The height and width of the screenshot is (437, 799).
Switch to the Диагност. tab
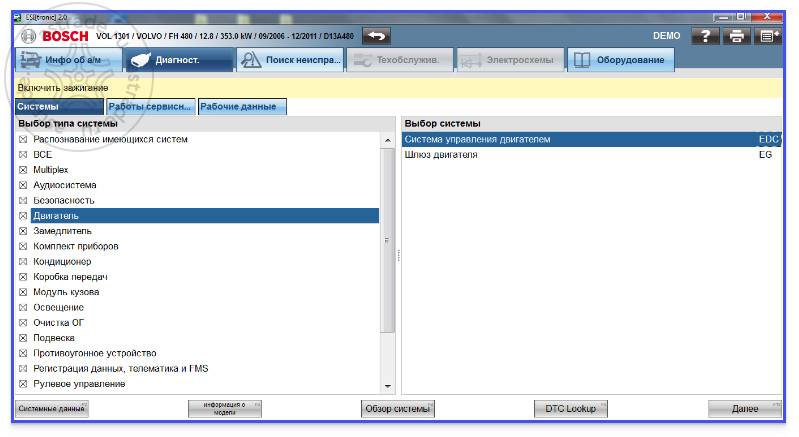[x=179, y=60]
